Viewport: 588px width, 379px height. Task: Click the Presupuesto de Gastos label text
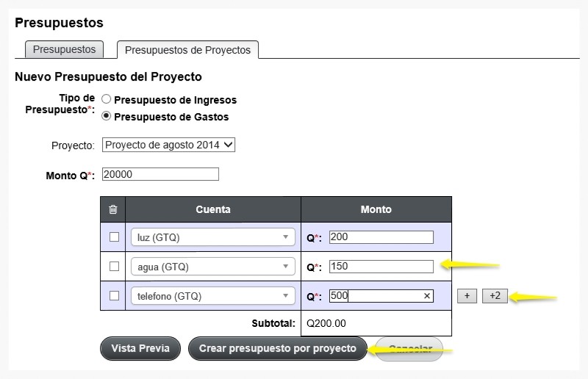[171, 117]
